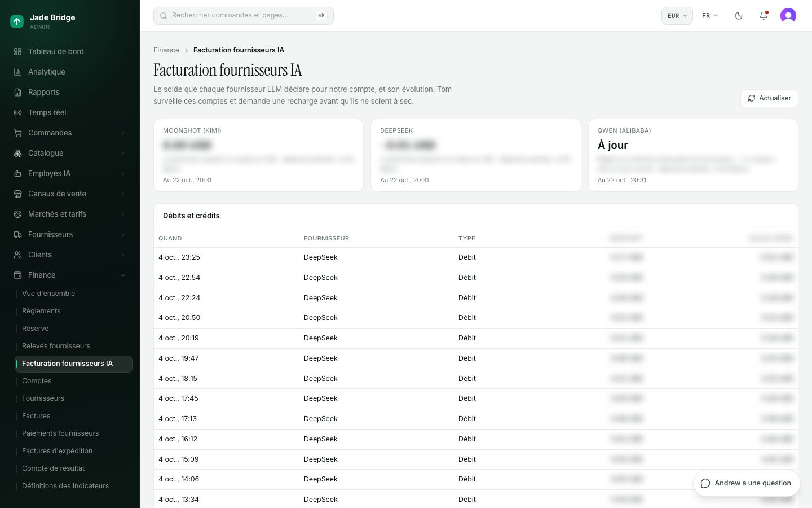Click the QUAND column header

click(x=170, y=238)
